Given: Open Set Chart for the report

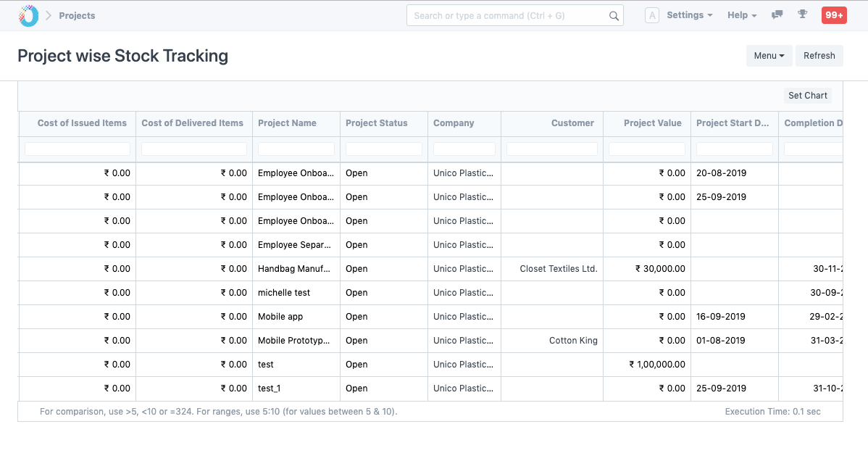Looking at the screenshot, I should click(807, 95).
